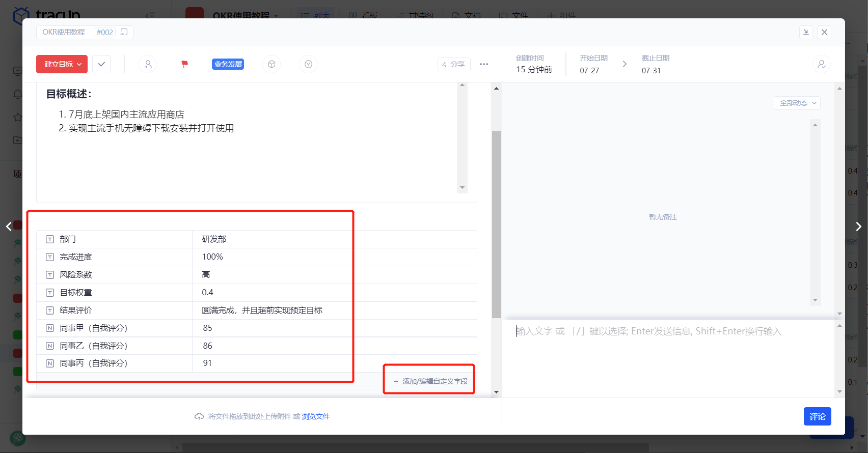Click the copy link icon next to #002

[124, 32]
